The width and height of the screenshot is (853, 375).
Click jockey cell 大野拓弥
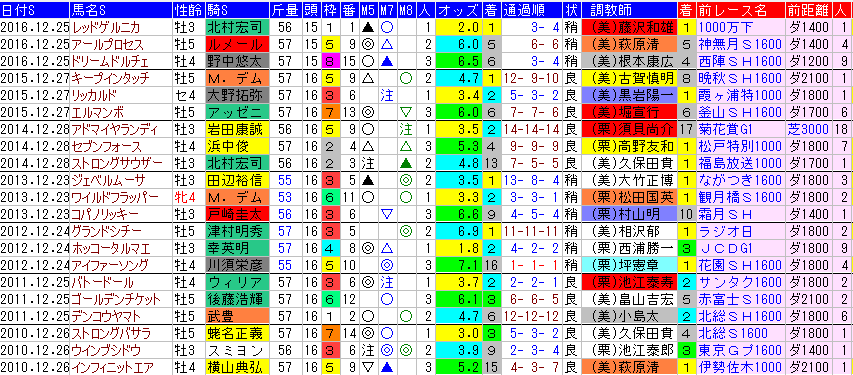point(238,95)
